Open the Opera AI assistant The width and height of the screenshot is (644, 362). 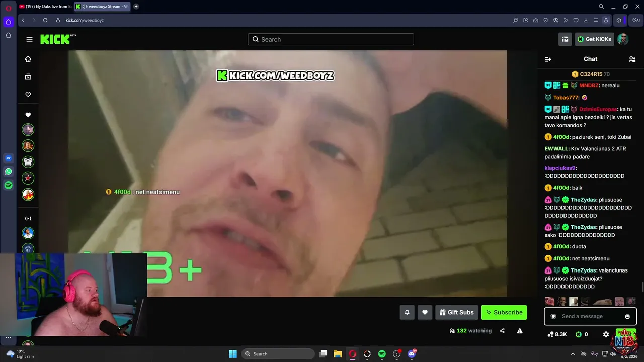click(636, 20)
